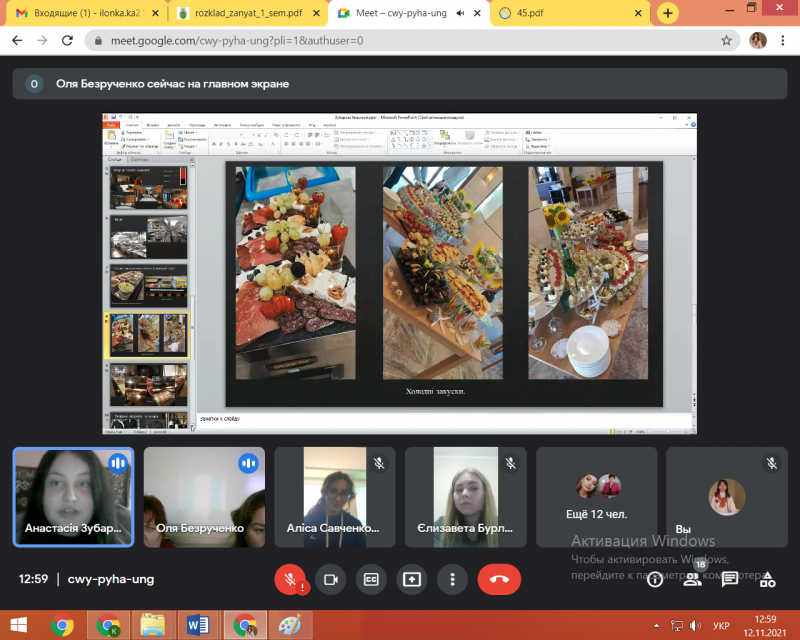
Task: Click the pinned presentation banner Оля Безрученко
Action: tap(400, 84)
